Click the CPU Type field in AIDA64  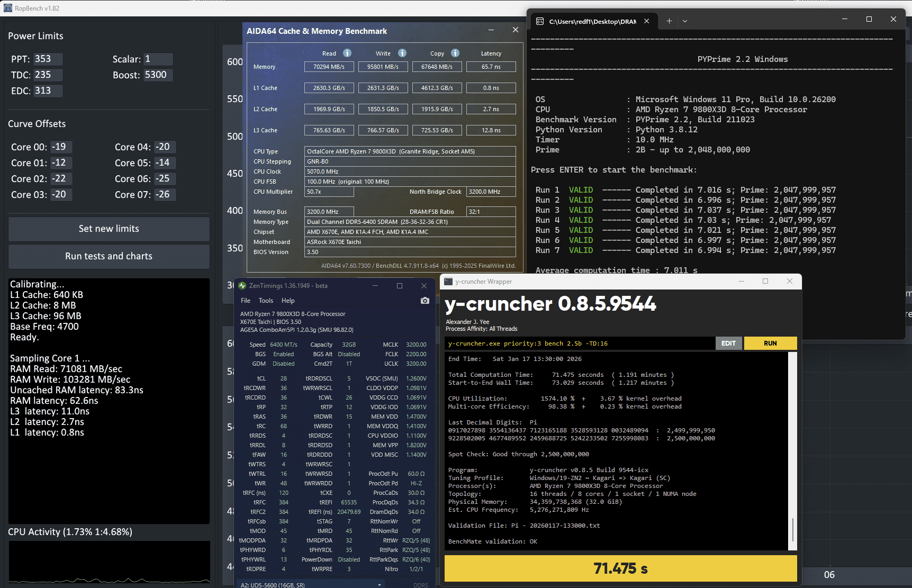pos(410,151)
